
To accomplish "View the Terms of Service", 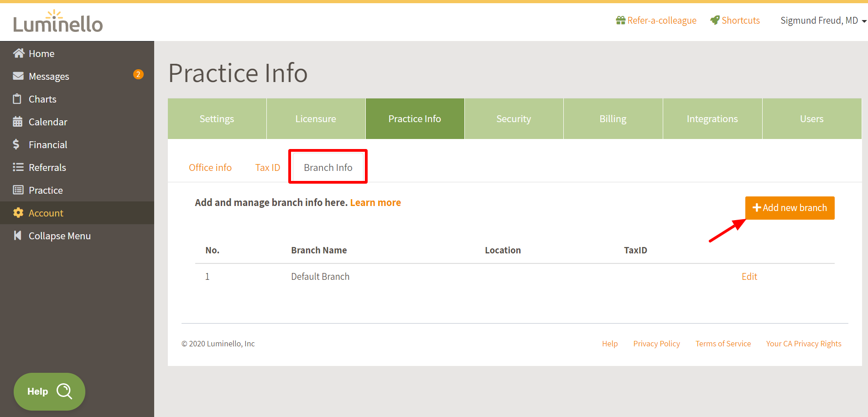I will click(723, 343).
